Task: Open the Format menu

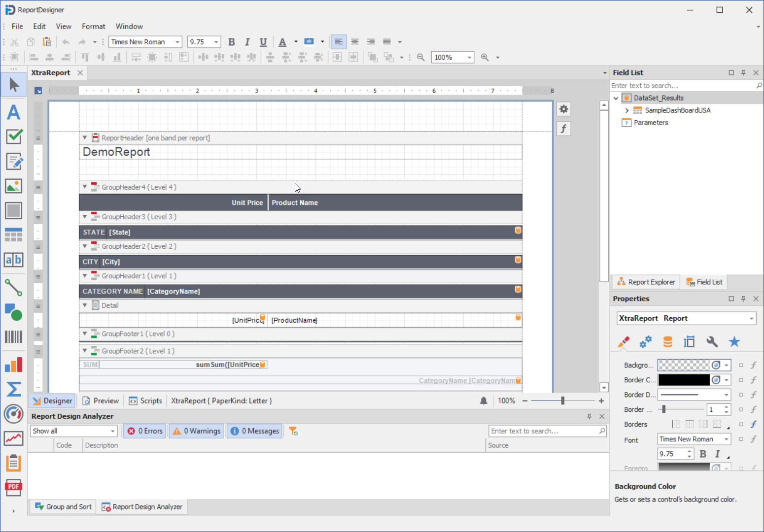Action: click(93, 27)
